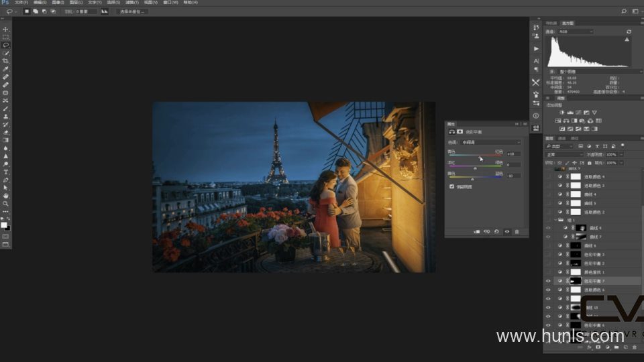This screenshot has width=644, height=362.
Task: Click the delete layer trash icon
Action: point(634,347)
